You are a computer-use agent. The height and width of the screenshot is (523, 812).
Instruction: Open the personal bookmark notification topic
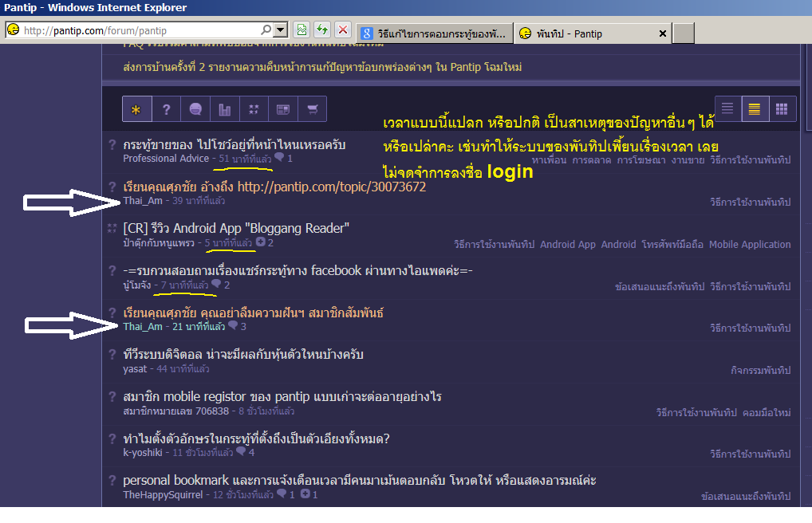[360, 481]
